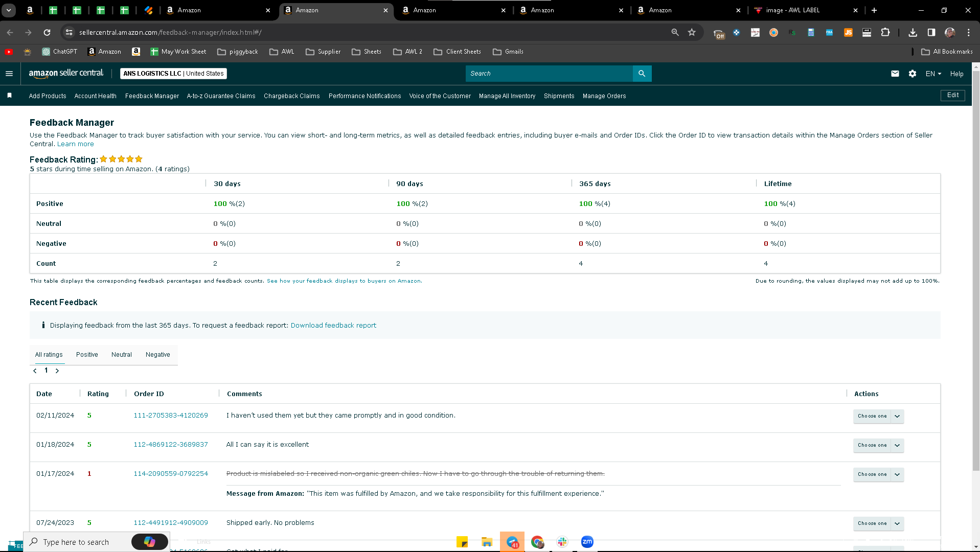Open Telegram from the taskbar
This screenshot has height=552, width=980.
tap(512, 542)
